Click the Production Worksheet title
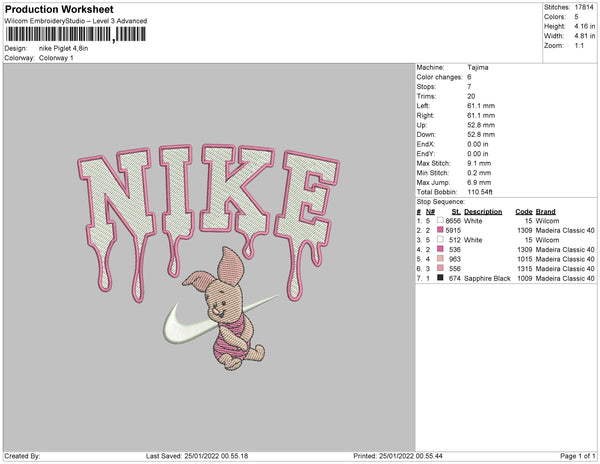The image size is (600, 464). 59,10
